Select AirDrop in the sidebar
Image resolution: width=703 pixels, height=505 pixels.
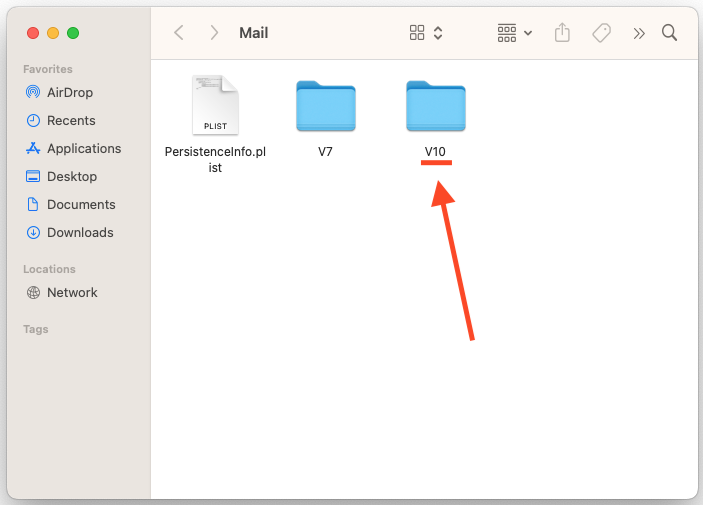click(69, 92)
